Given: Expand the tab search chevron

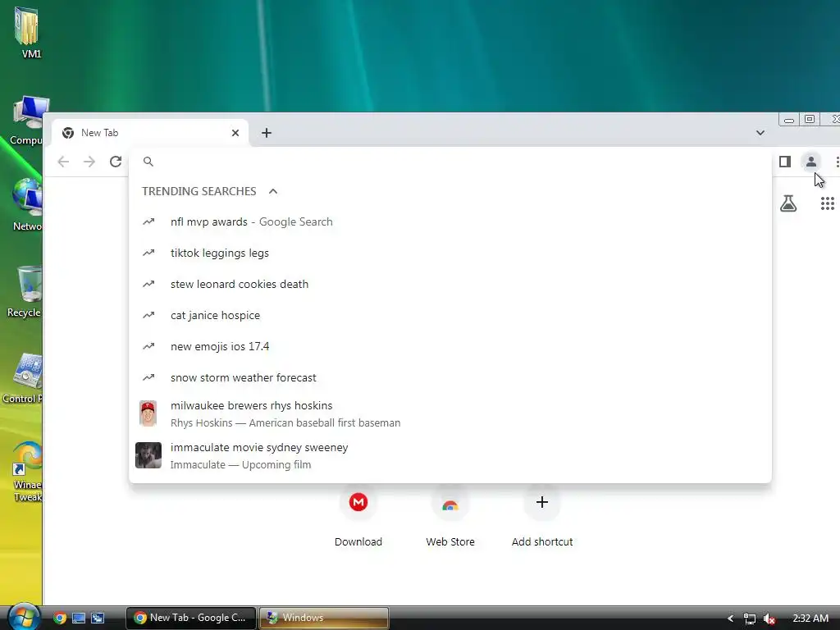Looking at the screenshot, I should (760, 133).
